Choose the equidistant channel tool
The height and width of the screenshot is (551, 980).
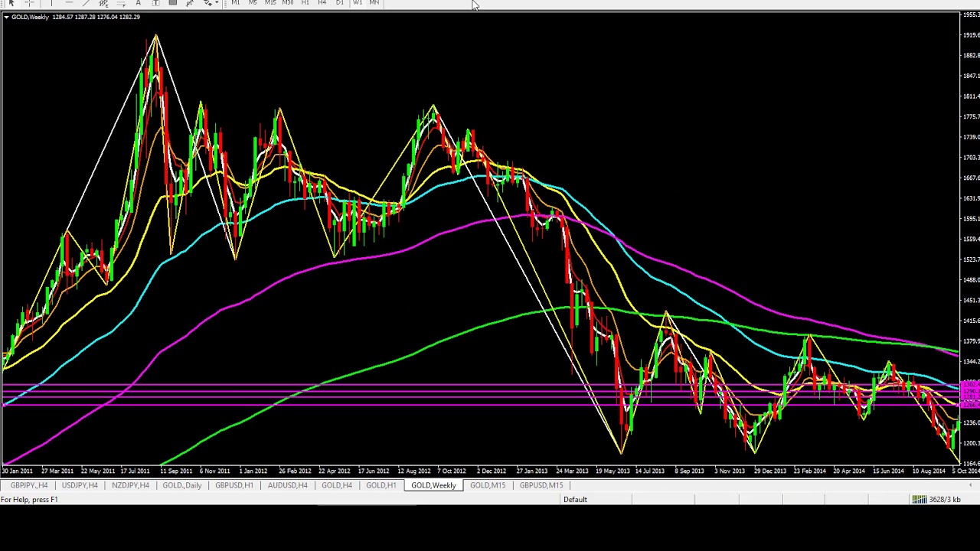pyautogui.click(x=103, y=3)
